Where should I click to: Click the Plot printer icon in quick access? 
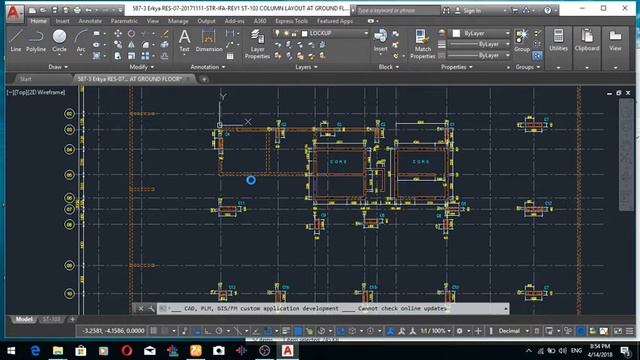click(x=77, y=10)
